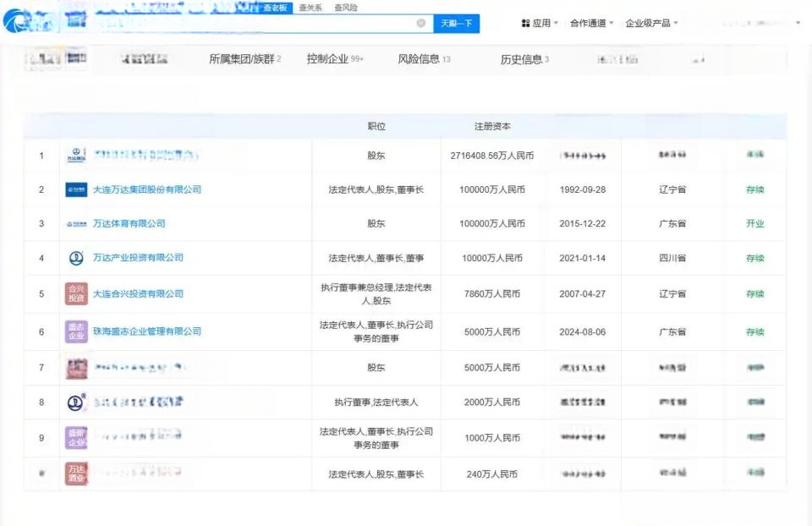Image resolution: width=812 pixels, height=526 pixels.
Task: Select the date 2015-12-22
Action: coord(583,223)
